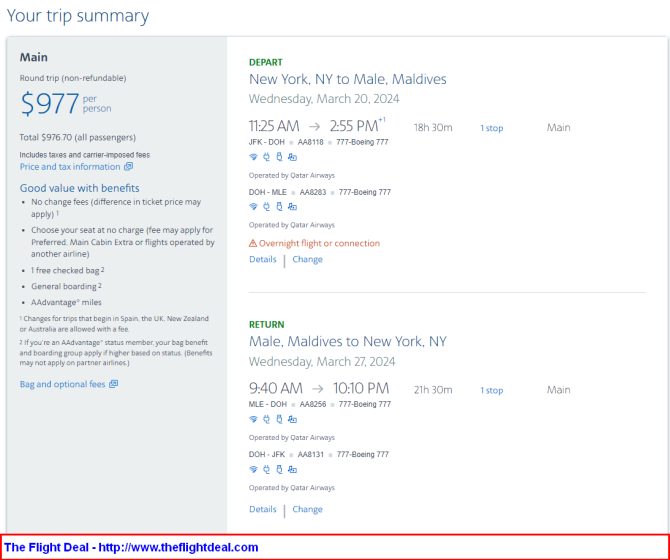The image size is (670, 560).
Task: Click entertainment icon for DOH - JFK flight
Action: point(292,469)
